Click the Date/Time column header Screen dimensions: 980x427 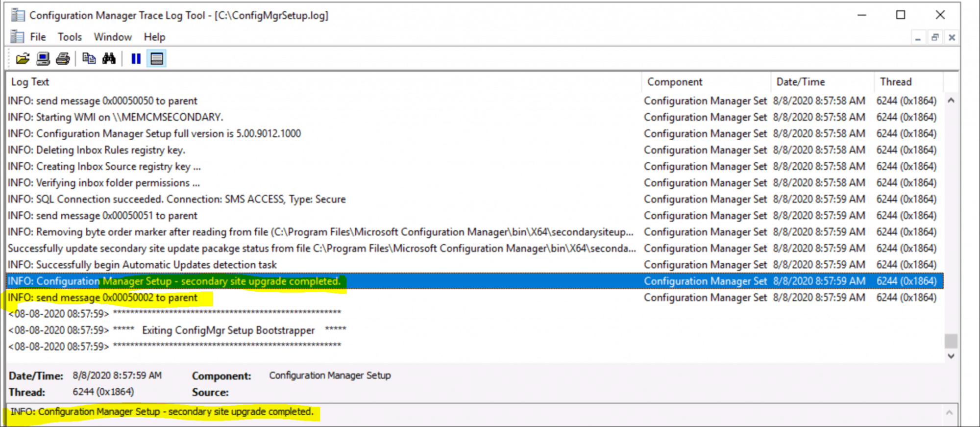[800, 82]
